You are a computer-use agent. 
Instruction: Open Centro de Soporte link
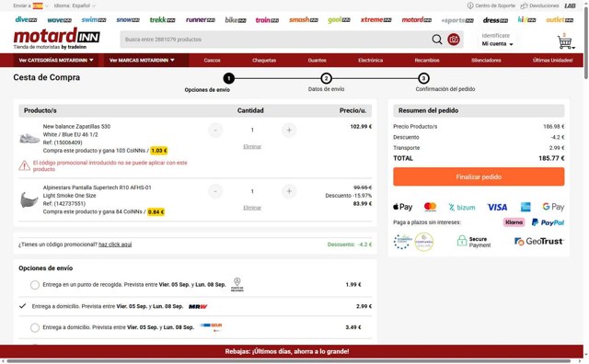tap(491, 6)
